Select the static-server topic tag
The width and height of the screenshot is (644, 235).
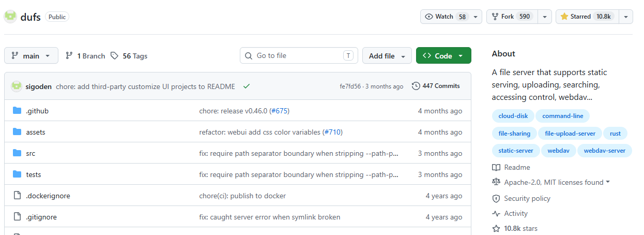pos(516,150)
